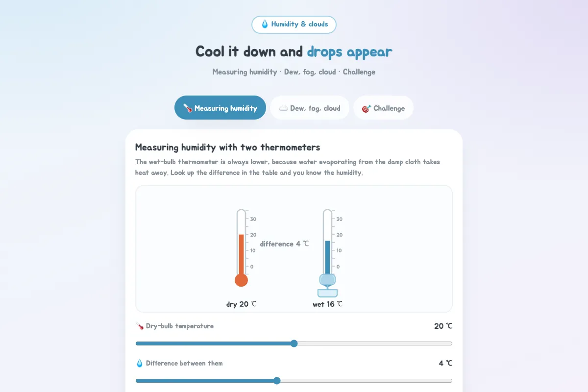
Task: Click the orange dry thermometer column
Action: pyautogui.click(x=241, y=255)
